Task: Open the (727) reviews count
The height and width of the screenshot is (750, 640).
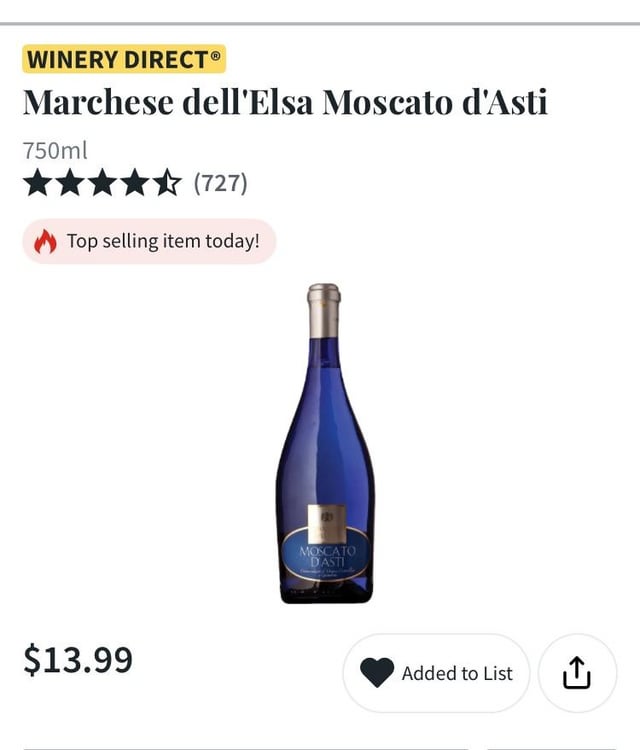Action: [x=220, y=183]
